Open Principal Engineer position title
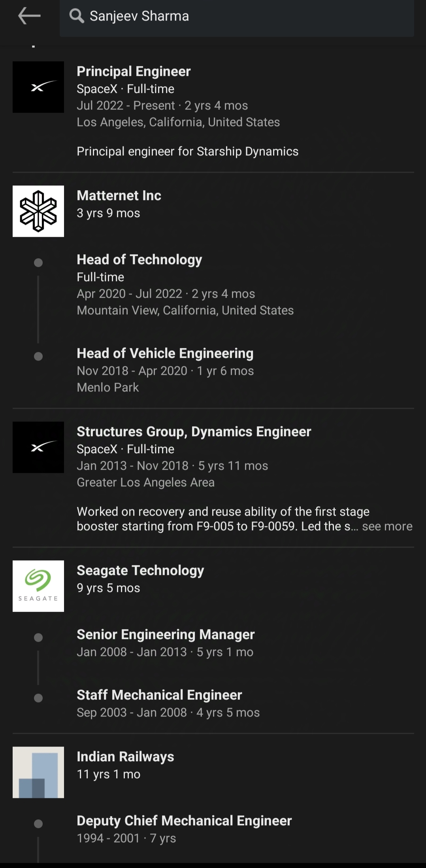Viewport: 426px width, 868px height. 134,71
